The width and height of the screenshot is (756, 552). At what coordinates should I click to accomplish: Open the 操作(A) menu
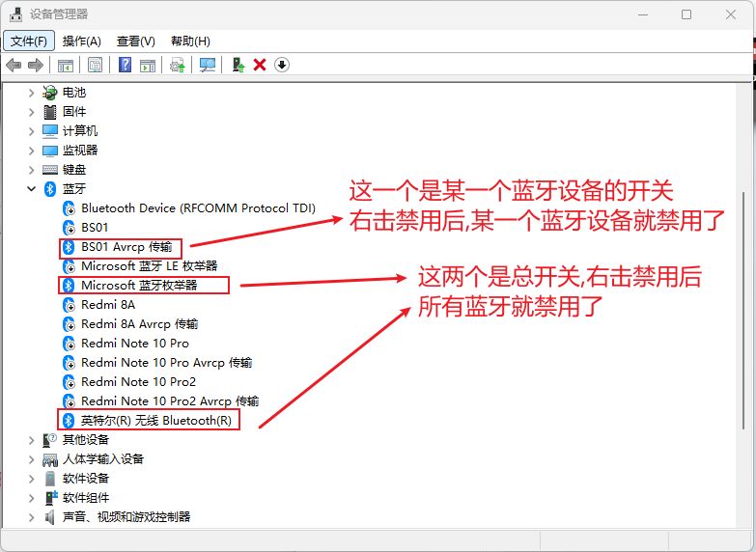pos(82,41)
